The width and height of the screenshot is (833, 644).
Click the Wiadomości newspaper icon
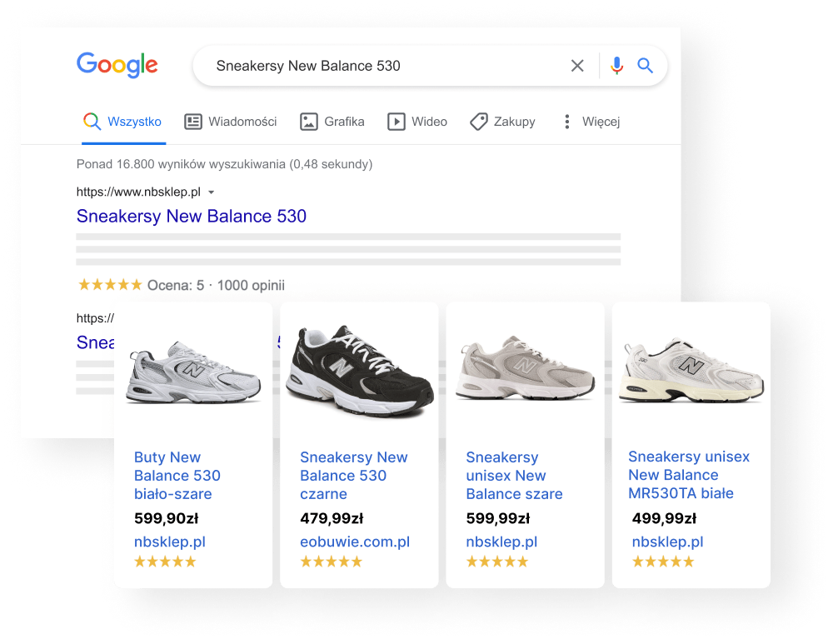[193, 122]
